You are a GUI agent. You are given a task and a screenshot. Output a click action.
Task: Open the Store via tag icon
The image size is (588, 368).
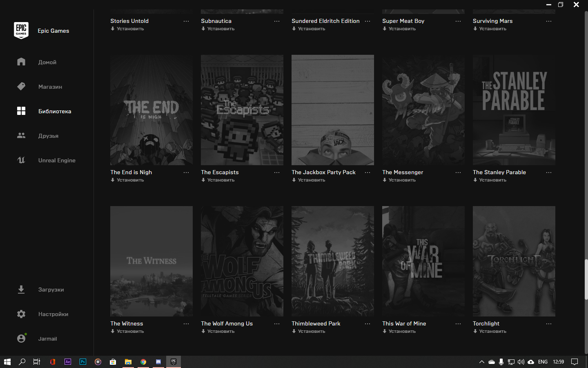21,86
